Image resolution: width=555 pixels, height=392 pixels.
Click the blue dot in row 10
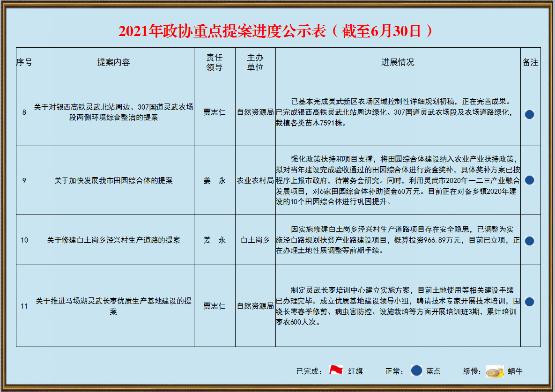click(x=529, y=241)
